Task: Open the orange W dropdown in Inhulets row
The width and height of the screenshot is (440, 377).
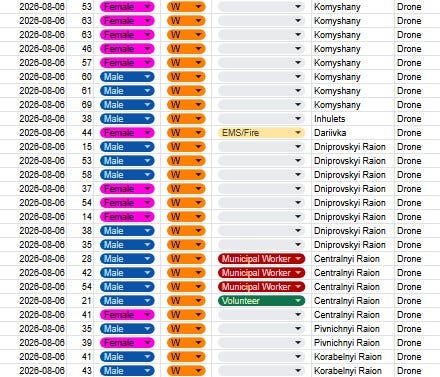Action: pyautogui.click(x=186, y=119)
